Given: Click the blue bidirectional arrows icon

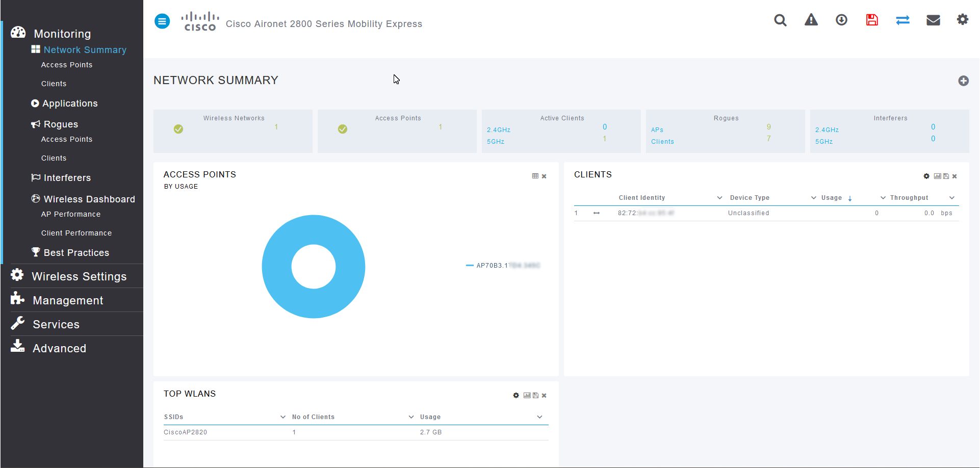Looking at the screenshot, I should point(902,20).
